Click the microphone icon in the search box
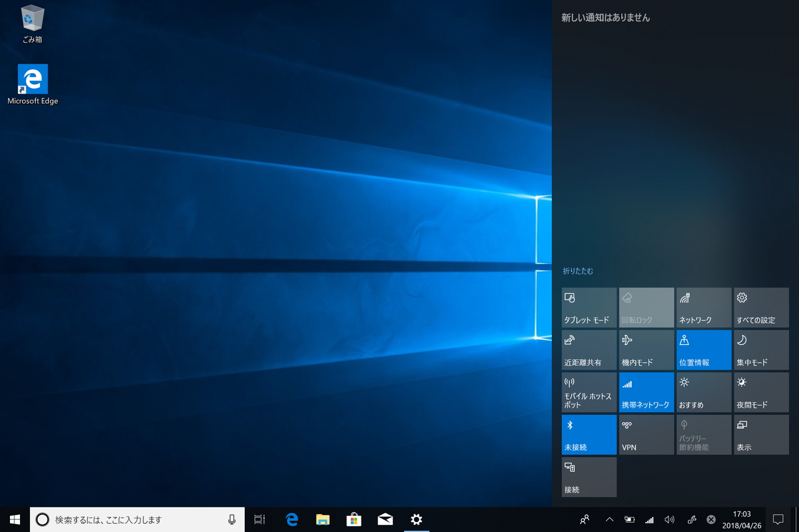 pyautogui.click(x=232, y=519)
